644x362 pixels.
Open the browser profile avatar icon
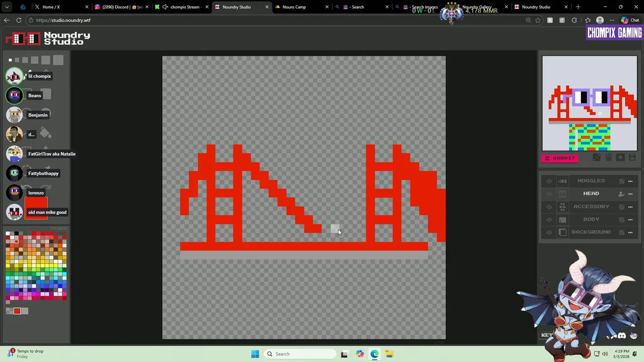(600, 20)
